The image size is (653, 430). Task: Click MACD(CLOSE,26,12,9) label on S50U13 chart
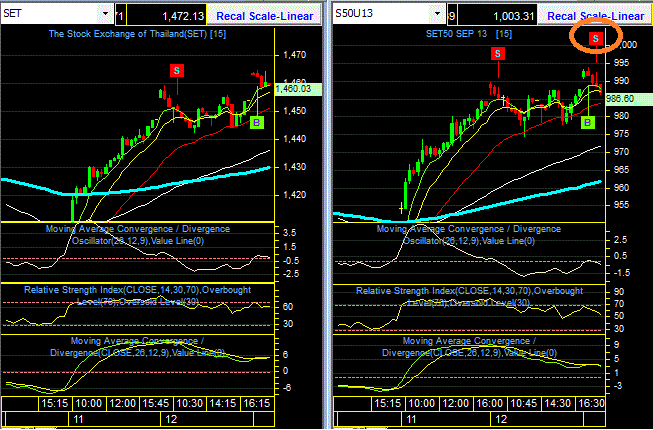pos(469,347)
